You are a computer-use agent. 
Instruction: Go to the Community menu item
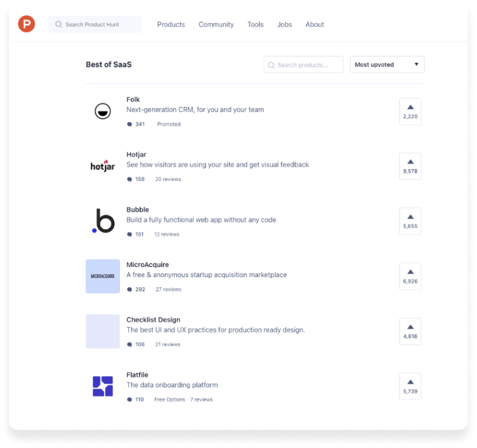[x=216, y=24]
